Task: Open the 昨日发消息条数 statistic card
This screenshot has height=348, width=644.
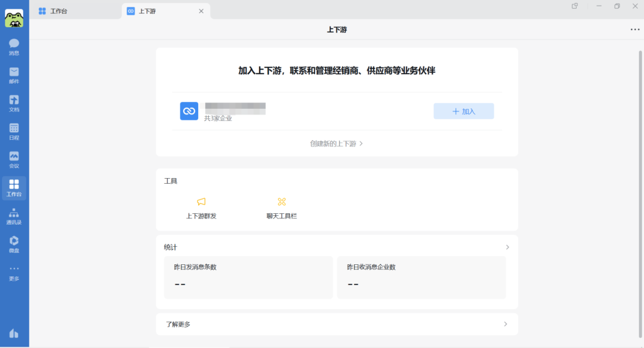Action: pos(248,278)
